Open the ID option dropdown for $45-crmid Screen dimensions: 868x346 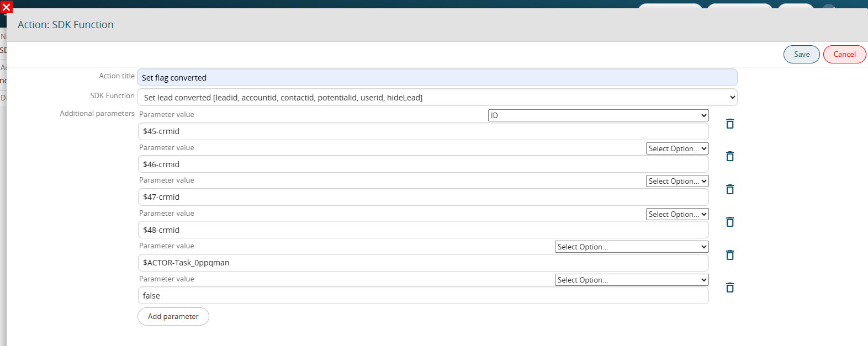599,115
